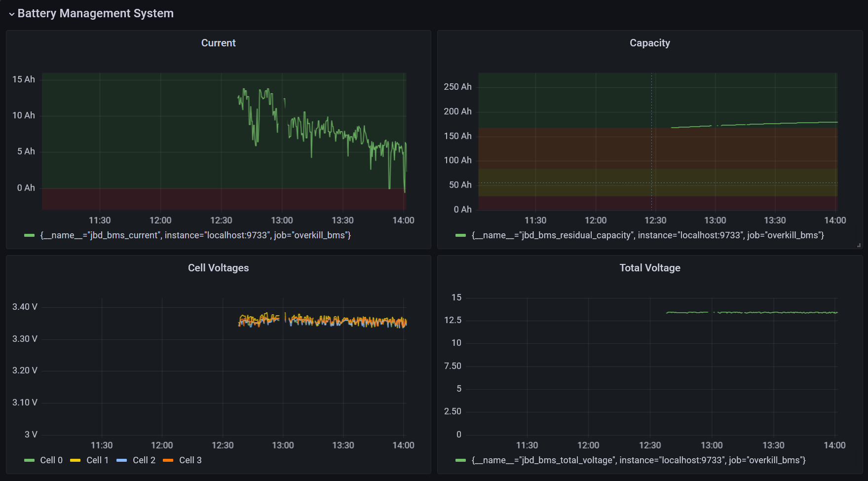This screenshot has height=481, width=868.
Task: Click the 15 Ah label on Current chart
Action: [24, 79]
